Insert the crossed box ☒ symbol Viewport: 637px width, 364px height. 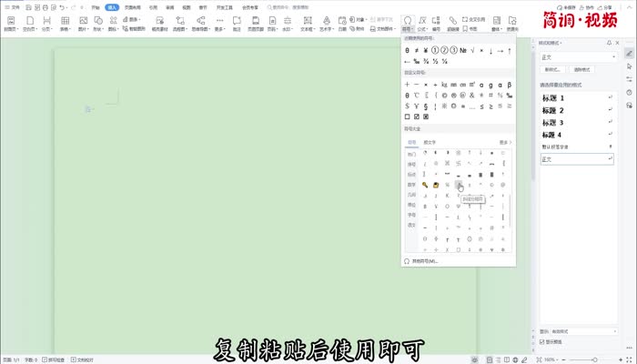[x=426, y=117]
